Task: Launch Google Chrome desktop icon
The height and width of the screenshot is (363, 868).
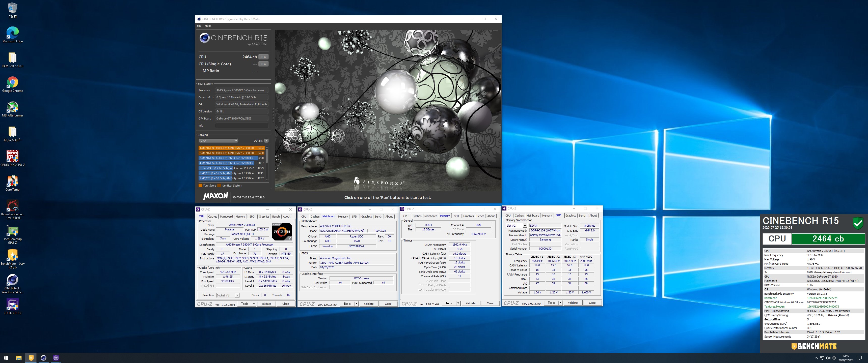Action: coord(12,84)
